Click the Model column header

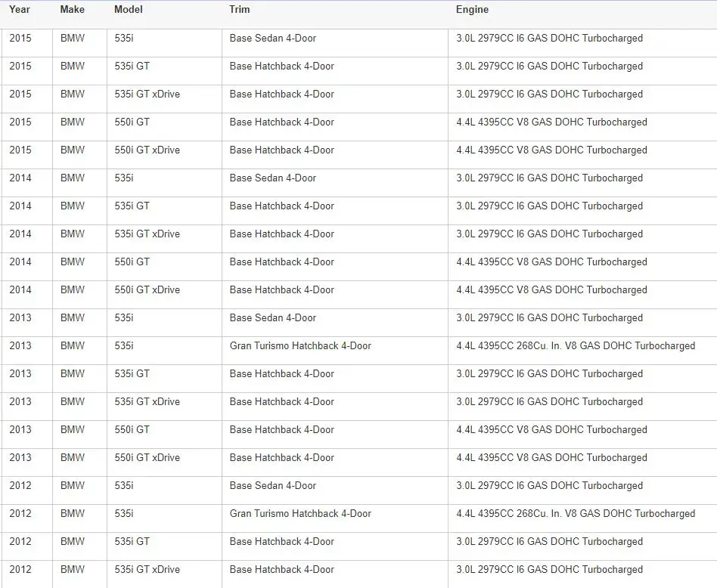coord(129,10)
